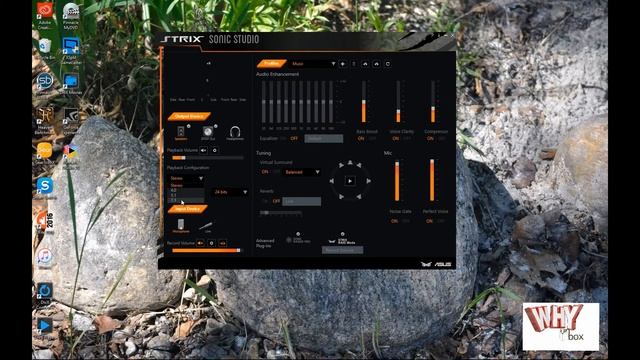Click the gray button under RAID Mode
This screenshot has height=360, width=640.
click(x=342, y=250)
